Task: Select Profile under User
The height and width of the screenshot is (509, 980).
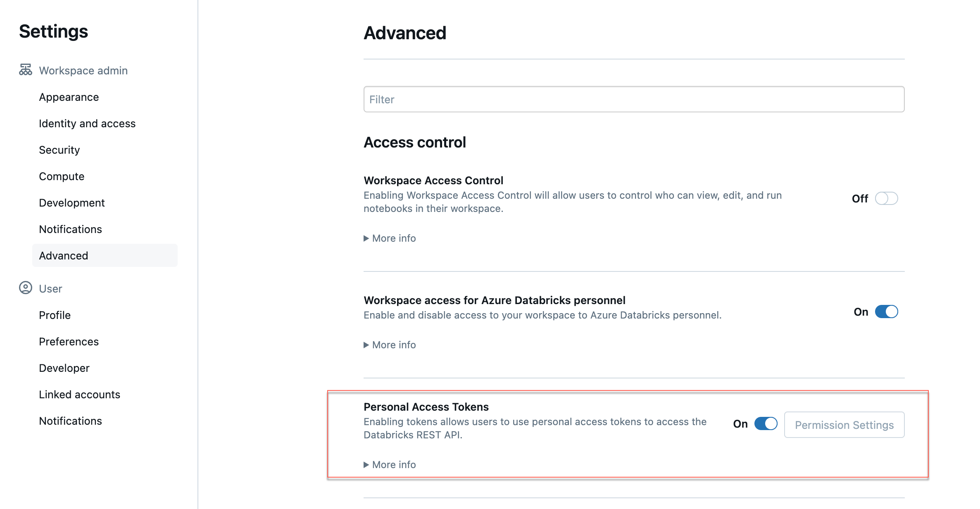Action: 55,315
